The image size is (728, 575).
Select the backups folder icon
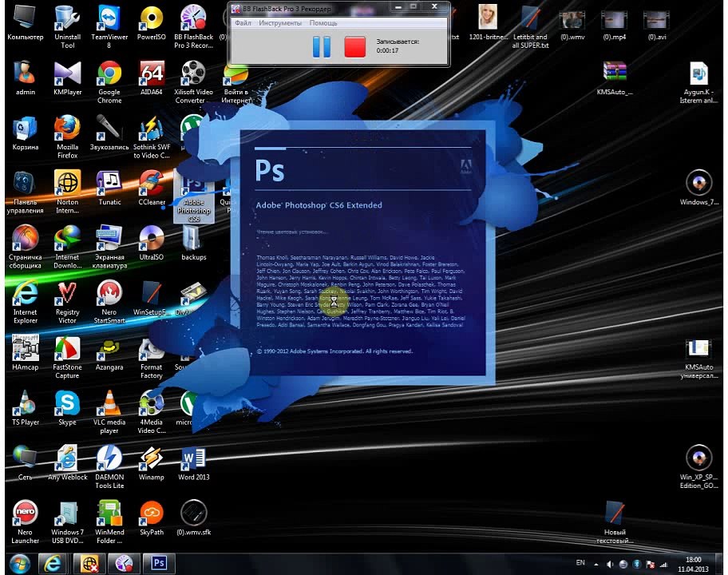coord(194,243)
